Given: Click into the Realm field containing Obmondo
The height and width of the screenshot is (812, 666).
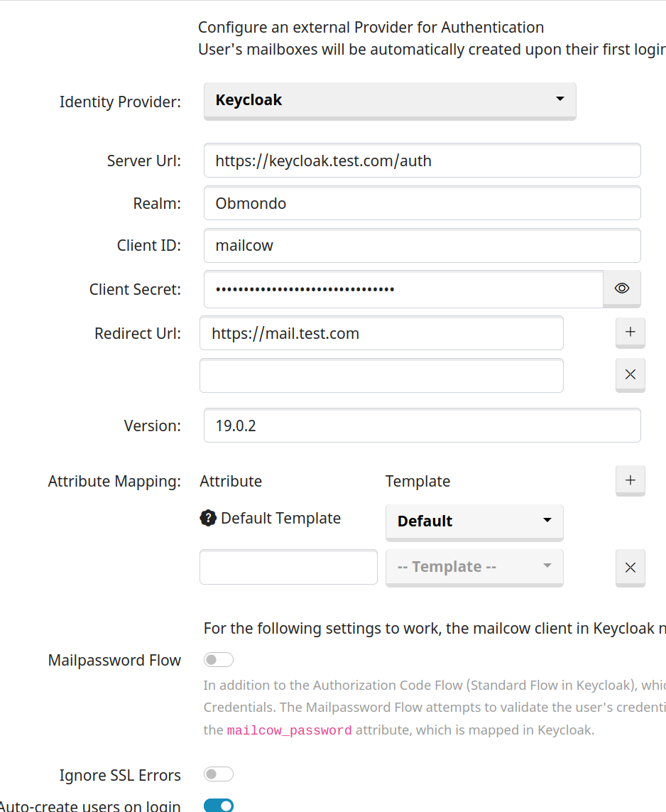Looking at the screenshot, I should (422, 203).
